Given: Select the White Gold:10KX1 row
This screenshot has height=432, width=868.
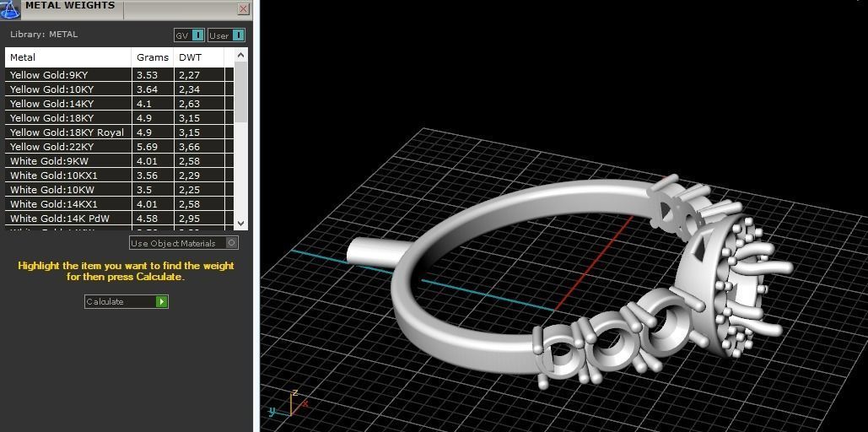Looking at the screenshot, I should coord(119,175).
